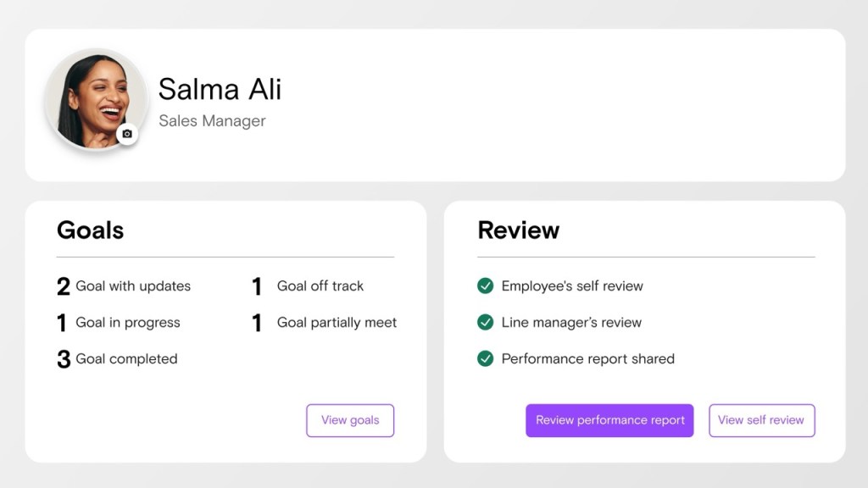The image size is (868, 488).
Task: Click the Sales Manager job title
Action: point(212,121)
